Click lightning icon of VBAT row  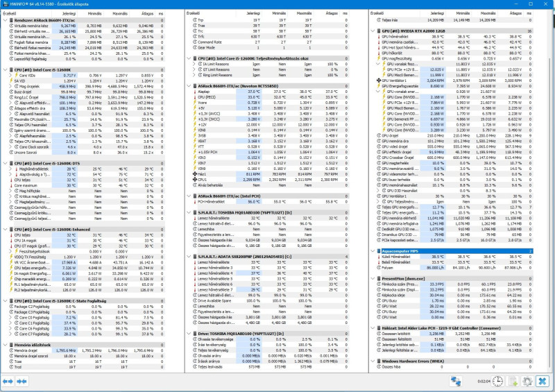coord(195,141)
